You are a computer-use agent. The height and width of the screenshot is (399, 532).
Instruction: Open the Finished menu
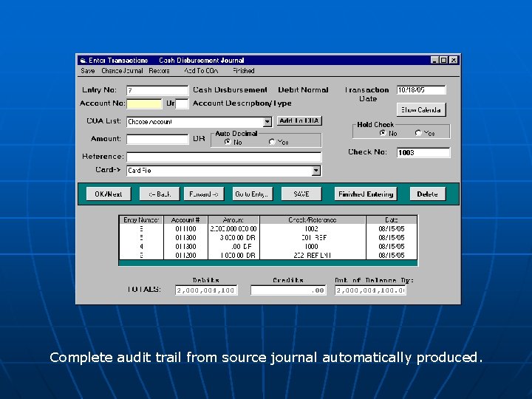pos(244,71)
